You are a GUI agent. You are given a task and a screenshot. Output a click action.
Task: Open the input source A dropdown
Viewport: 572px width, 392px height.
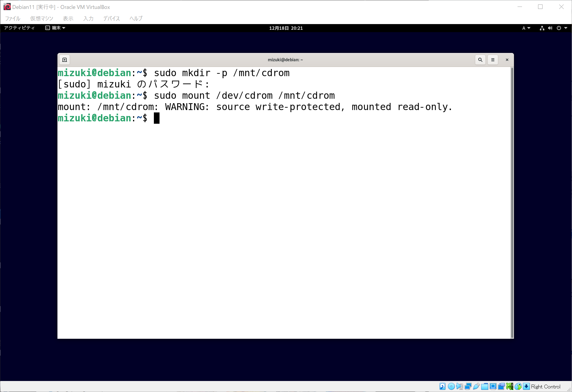[x=526, y=28]
